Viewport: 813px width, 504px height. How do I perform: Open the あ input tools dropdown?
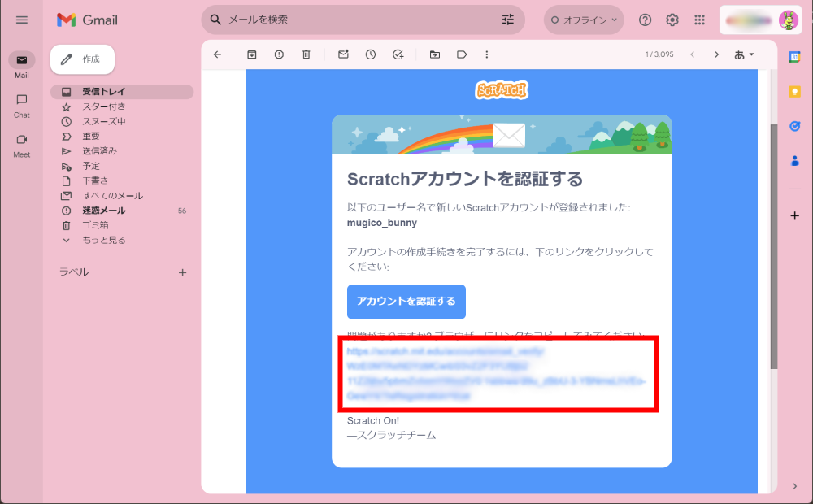(x=744, y=54)
